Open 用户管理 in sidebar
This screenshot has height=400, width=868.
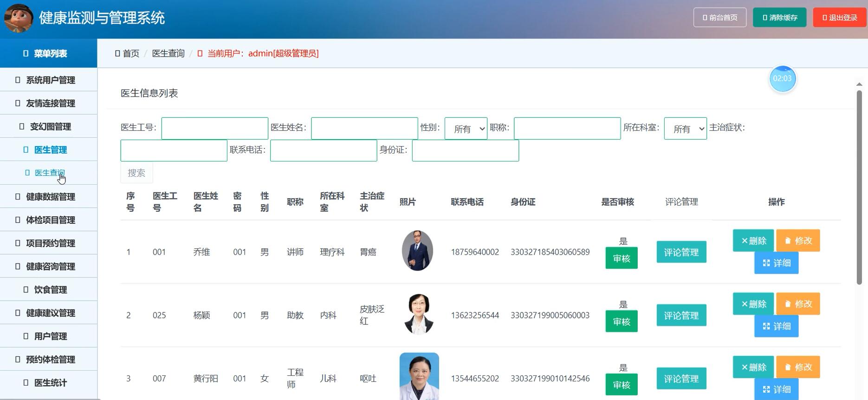49,335
